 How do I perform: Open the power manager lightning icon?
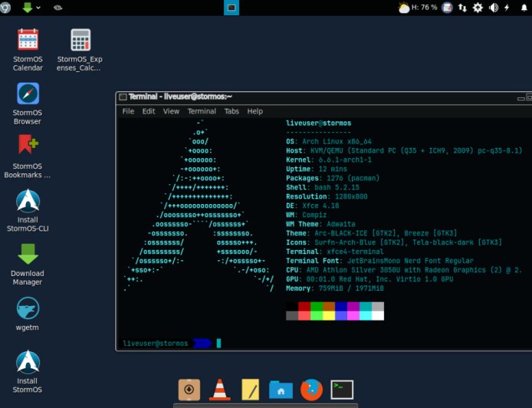(x=507, y=8)
